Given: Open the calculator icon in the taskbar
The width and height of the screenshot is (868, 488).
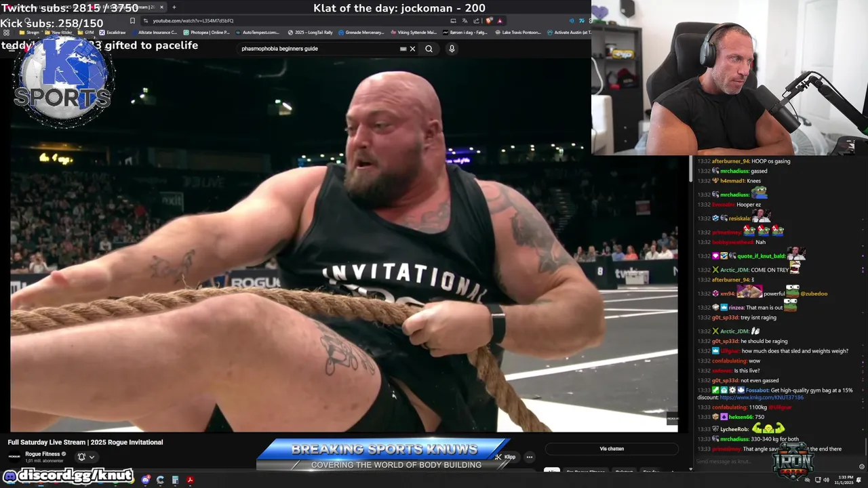Looking at the screenshot, I should click(x=175, y=480).
